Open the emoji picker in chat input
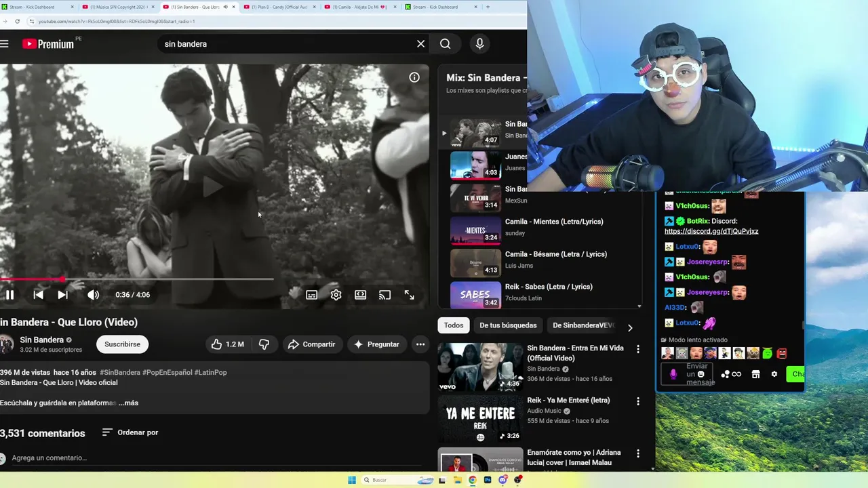This screenshot has width=868, height=488. (x=701, y=374)
